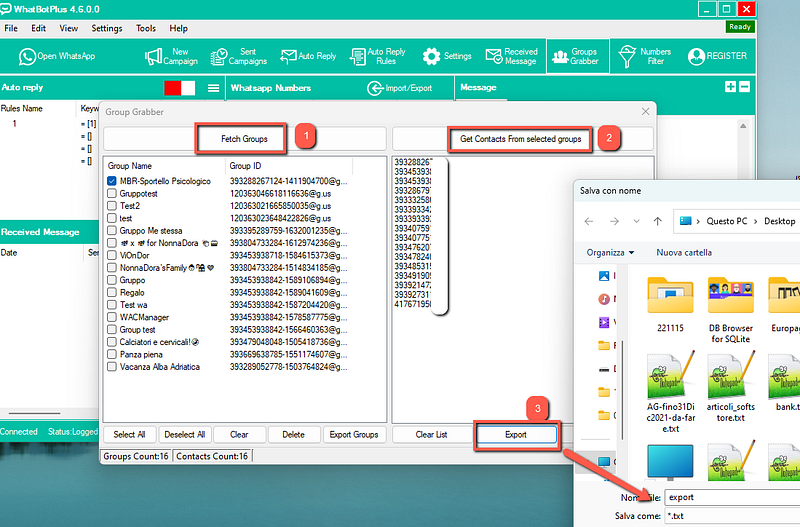Uncheck the MBR-Sportello Psicologico group
800x527 pixels.
[112, 181]
